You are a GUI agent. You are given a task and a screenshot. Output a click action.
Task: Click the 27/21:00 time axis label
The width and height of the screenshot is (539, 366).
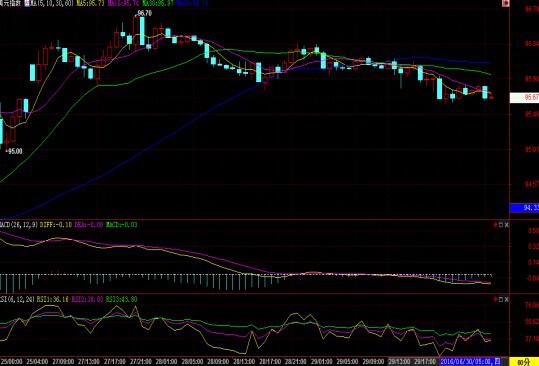point(141,362)
